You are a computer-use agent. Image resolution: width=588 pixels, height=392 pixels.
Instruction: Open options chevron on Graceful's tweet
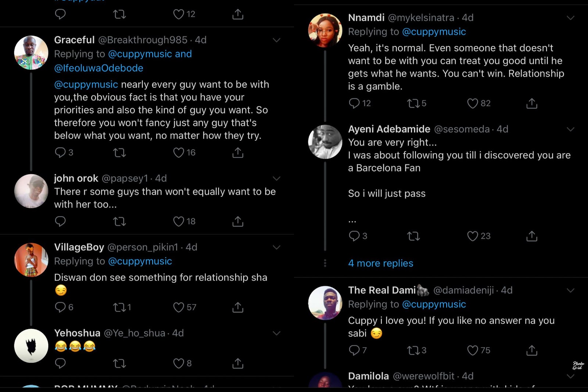[x=276, y=40]
